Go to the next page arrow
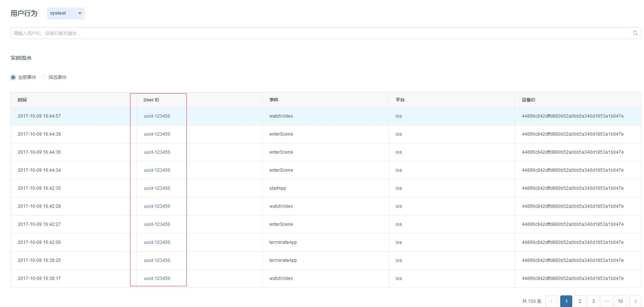The image size is (644, 307). pos(635,301)
